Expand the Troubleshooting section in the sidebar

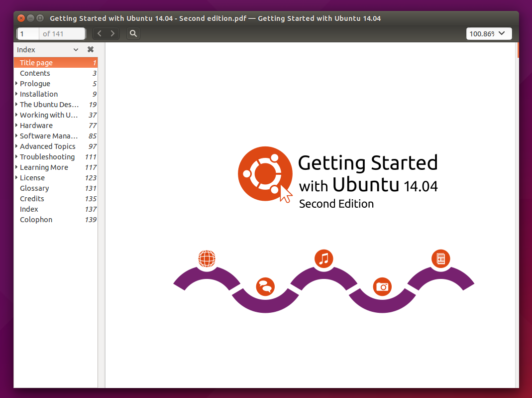16,156
